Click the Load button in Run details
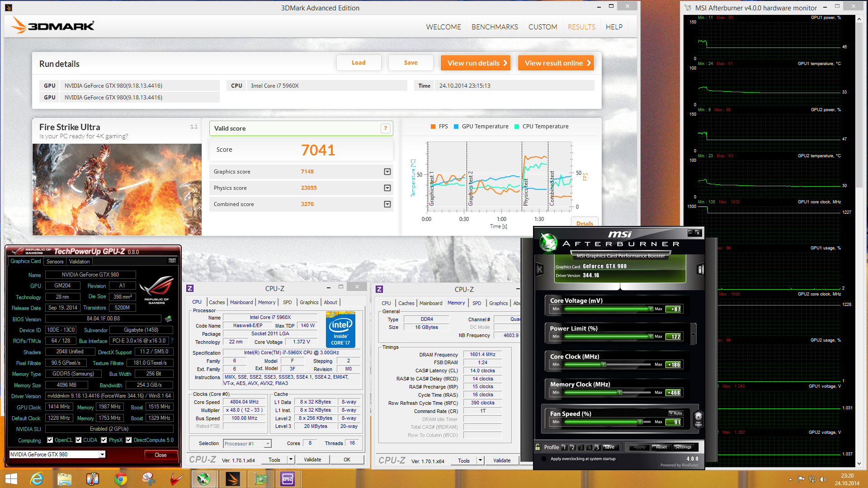This screenshot has width=868, height=488. click(359, 63)
